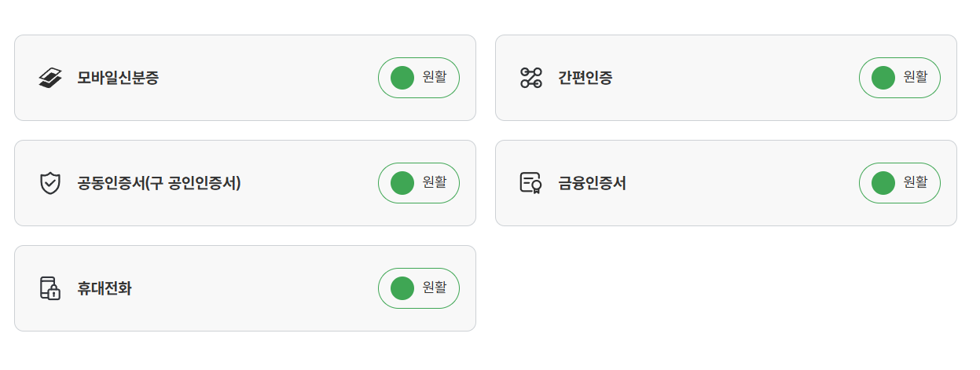Click the 원활 text on 휴대전화 status pill
Viewport: 980px width, 370px height.
click(x=435, y=288)
